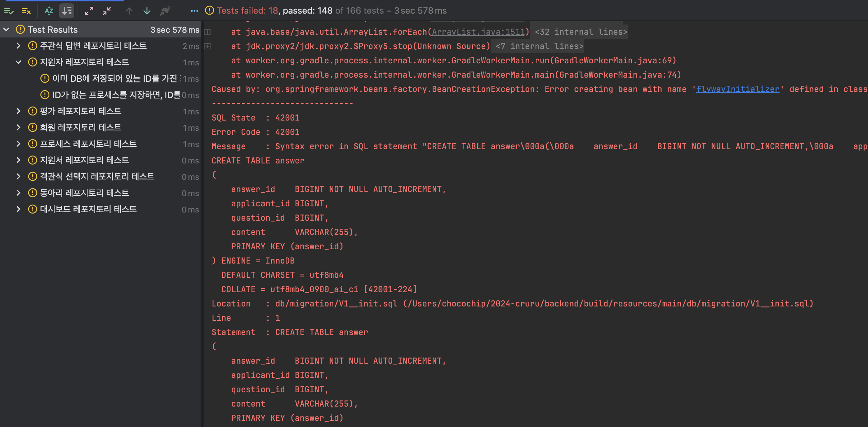
Task: Click the Gradle elephant build icon
Action: tap(165, 11)
